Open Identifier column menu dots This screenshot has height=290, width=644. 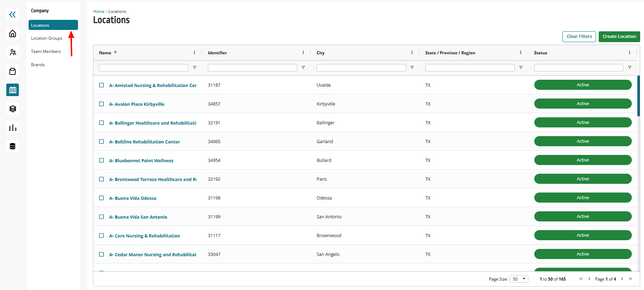(303, 53)
